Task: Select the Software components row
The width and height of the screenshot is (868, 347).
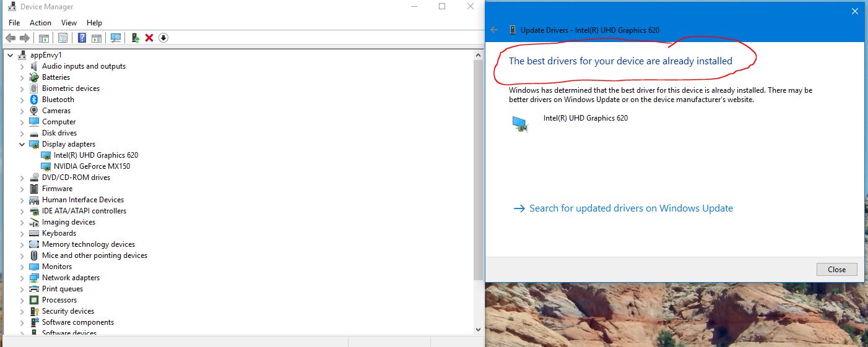Action: [x=78, y=322]
